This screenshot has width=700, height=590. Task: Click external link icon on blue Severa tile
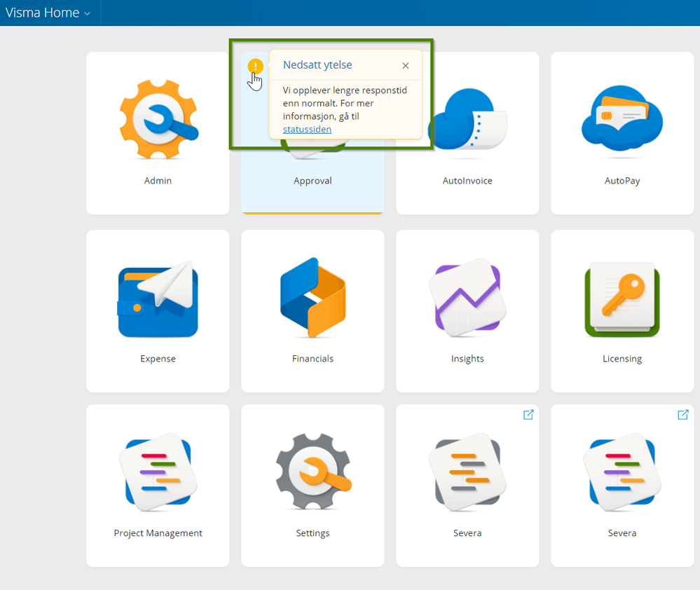coord(683,415)
